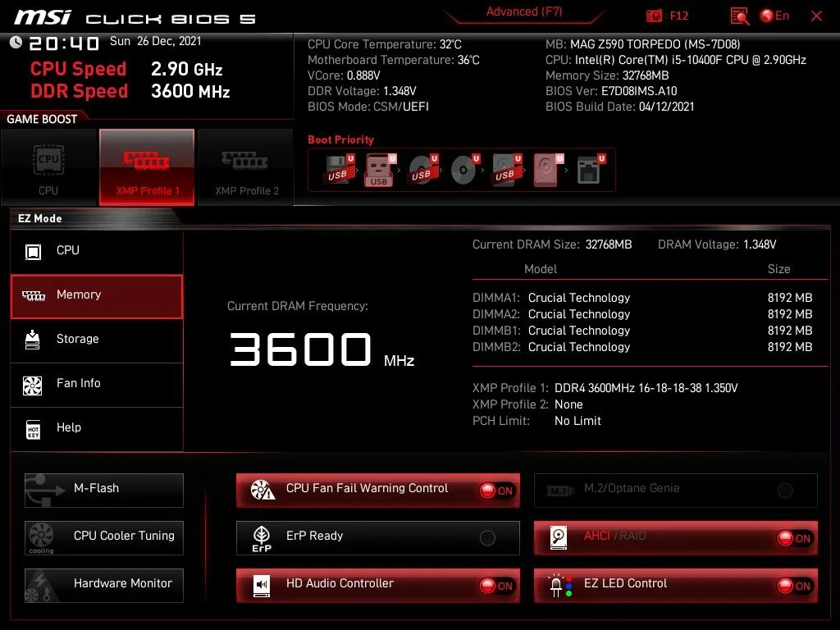840x630 pixels.
Task: Toggle AHCI / RAID switch
Action: click(794, 538)
